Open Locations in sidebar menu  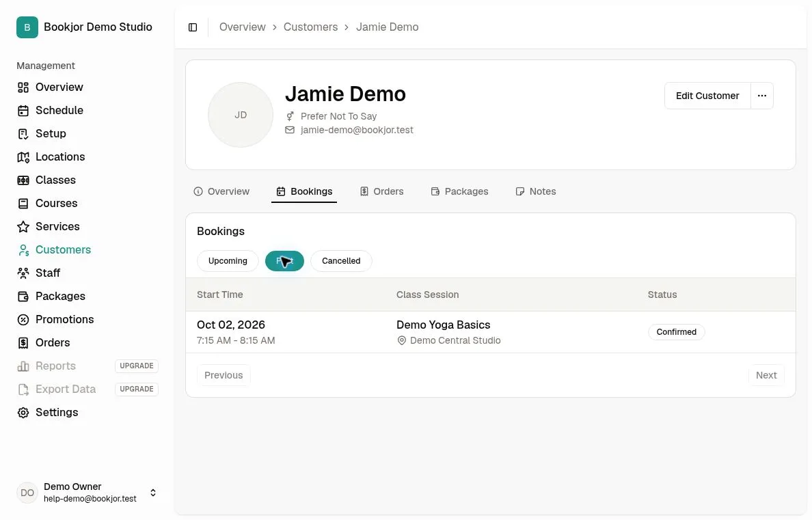click(60, 157)
